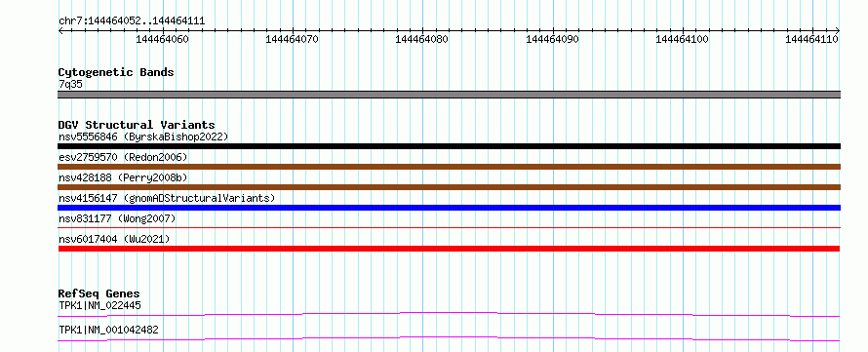Click the chr7:144464052..144464111 region label
This screenshot has width=868, height=352.
pyautogui.click(x=132, y=21)
